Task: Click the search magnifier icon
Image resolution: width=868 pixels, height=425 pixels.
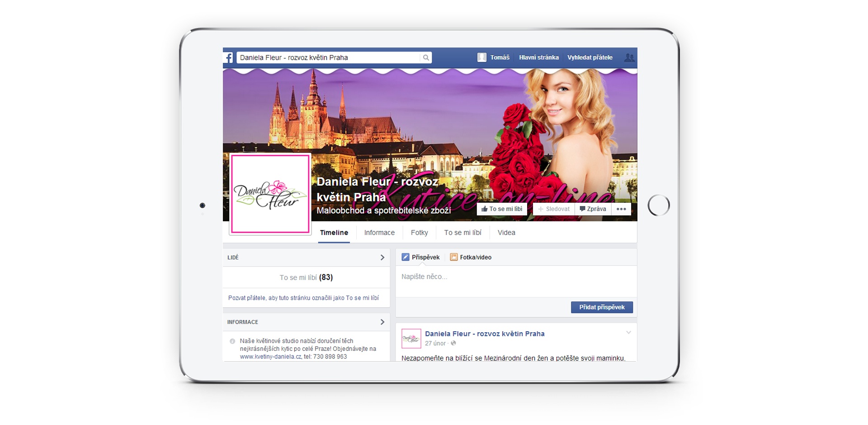Action: pos(426,57)
